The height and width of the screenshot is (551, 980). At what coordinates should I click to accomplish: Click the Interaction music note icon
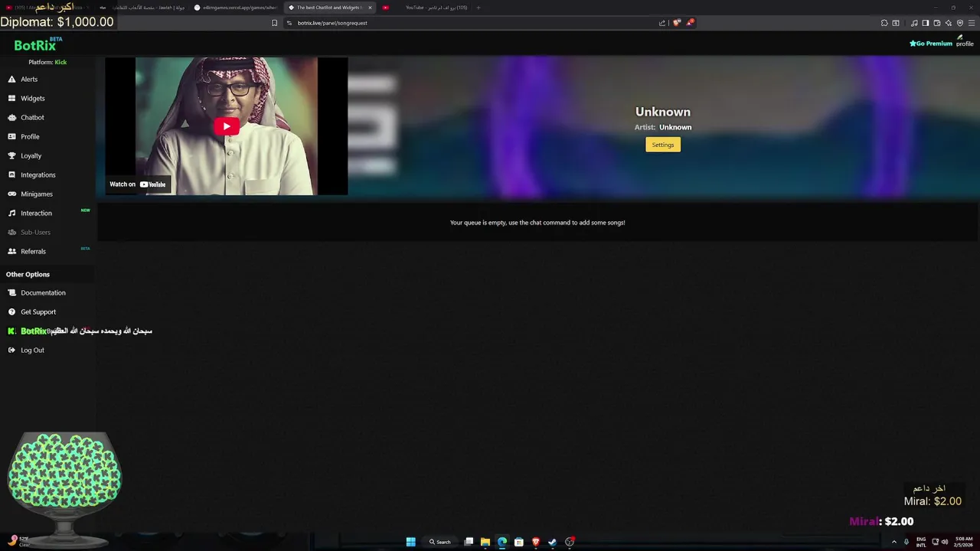[x=12, y=214]
